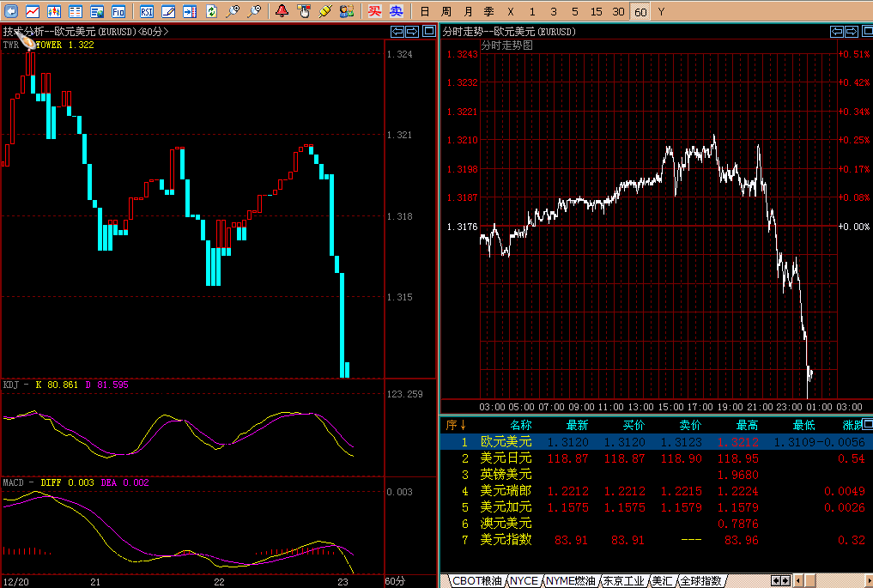The image size is (873, 588).
Task: Open the F10 info toolbar icon
Action: coord(118,11)
